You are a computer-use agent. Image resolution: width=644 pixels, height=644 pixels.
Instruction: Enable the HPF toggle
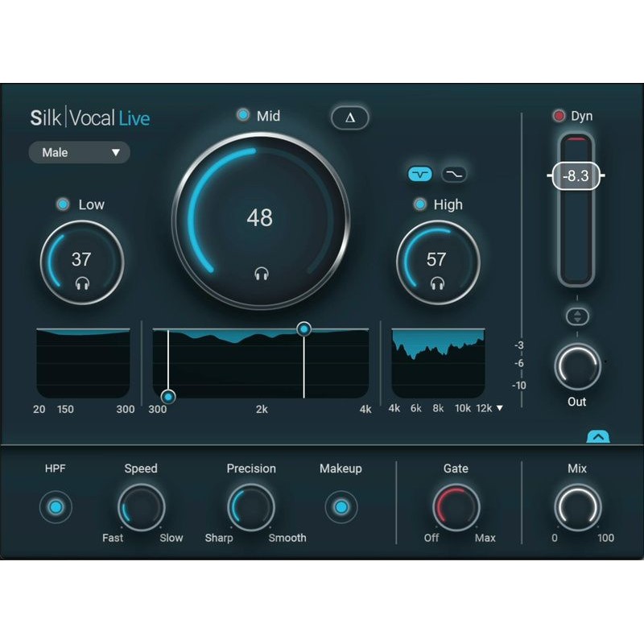56,508
